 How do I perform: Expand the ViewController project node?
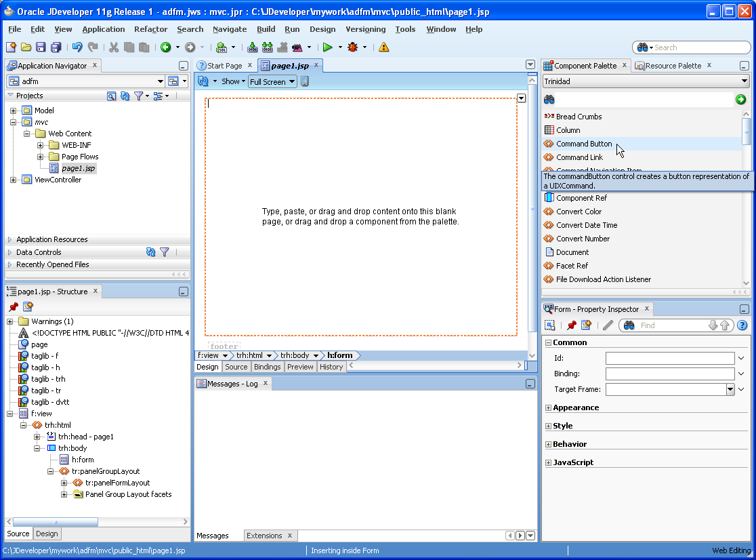point(13,180)
